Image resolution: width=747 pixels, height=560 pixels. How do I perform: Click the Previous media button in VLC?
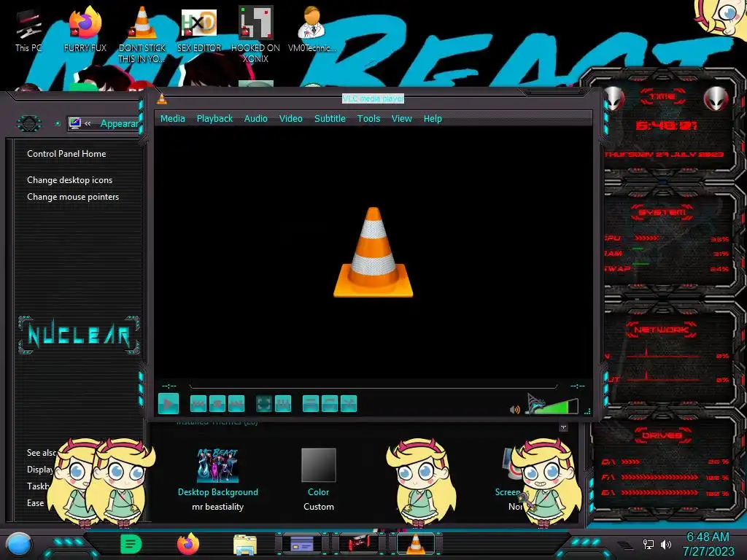coord(198,404)
